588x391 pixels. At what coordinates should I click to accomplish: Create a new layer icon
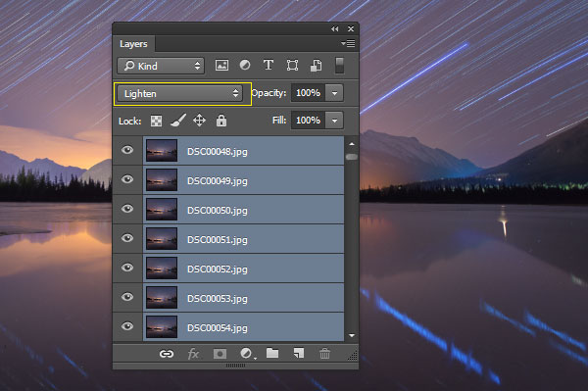tap(299, 353)
